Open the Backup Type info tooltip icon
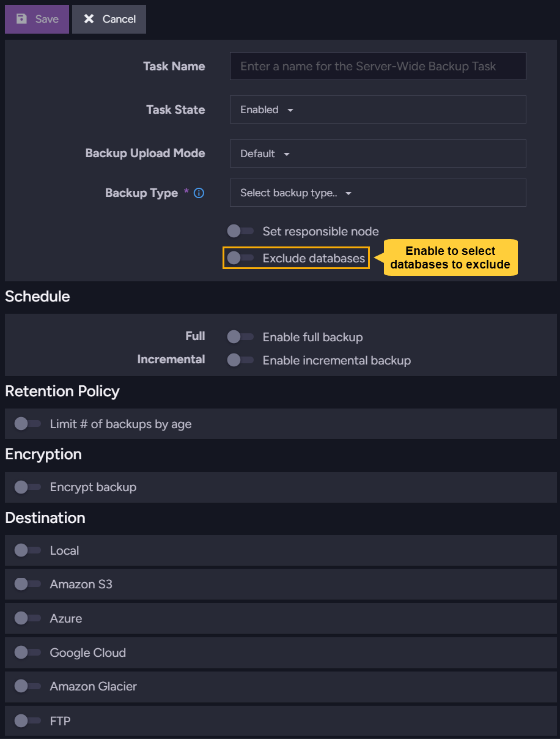 [x=198, y=193]
